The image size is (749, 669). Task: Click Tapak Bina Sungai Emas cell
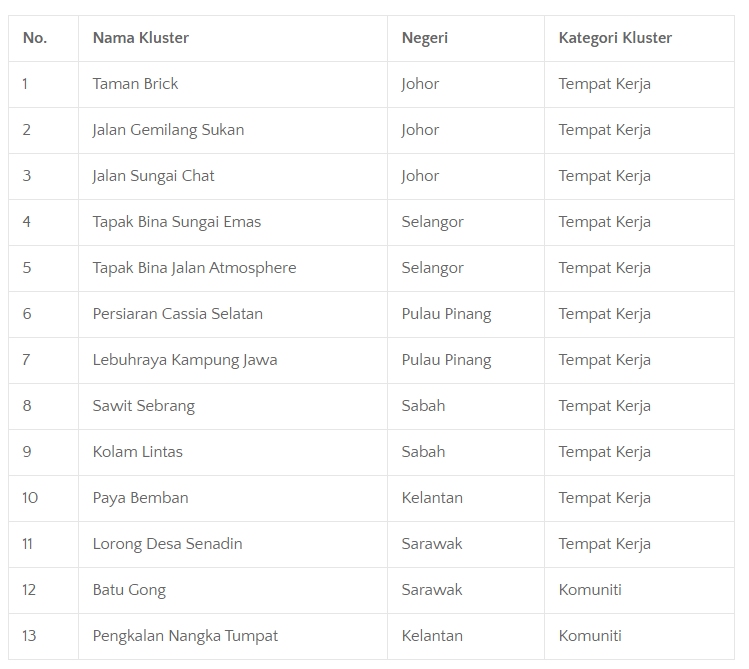176,222
